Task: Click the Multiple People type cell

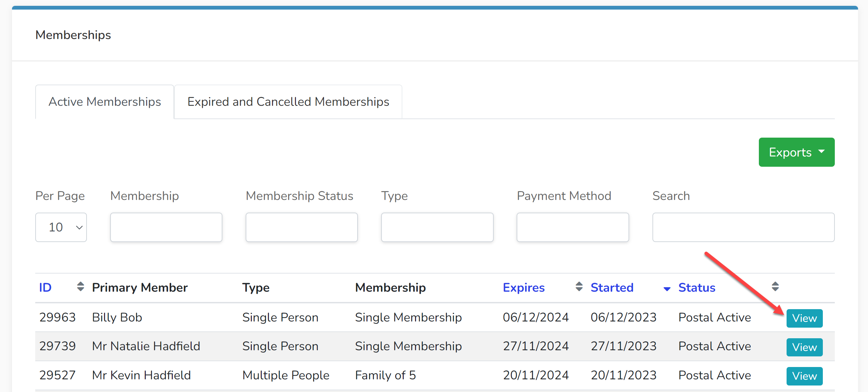Action: point(286,376)
